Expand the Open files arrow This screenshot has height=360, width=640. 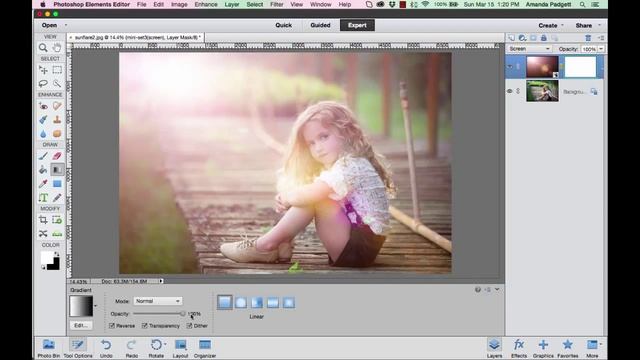66,25
